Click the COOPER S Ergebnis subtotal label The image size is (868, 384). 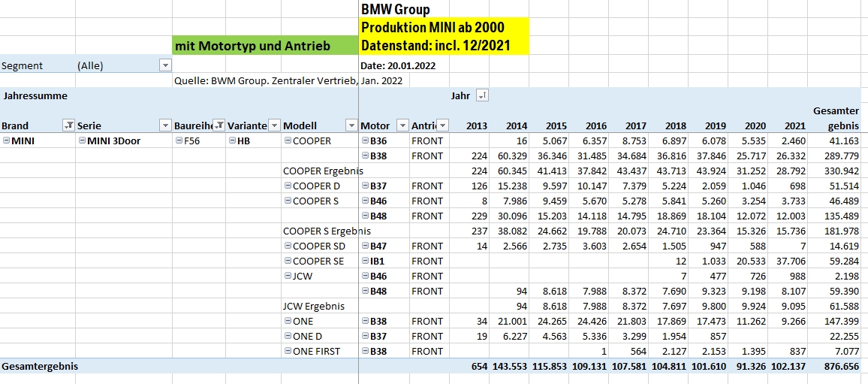point(327,231)
